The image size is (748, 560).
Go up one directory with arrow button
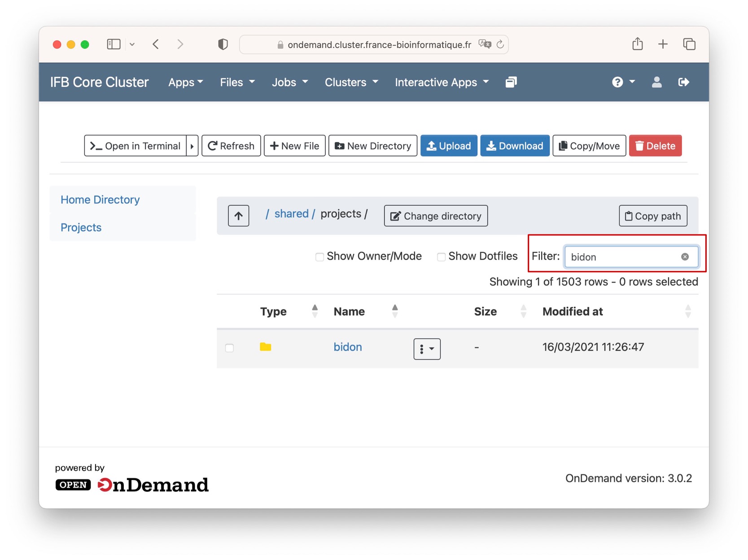point(238,216)
